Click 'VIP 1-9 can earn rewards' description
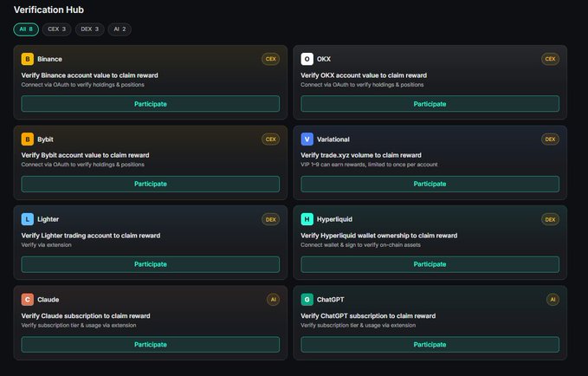 pyautogui.click(x=370, y=165)
